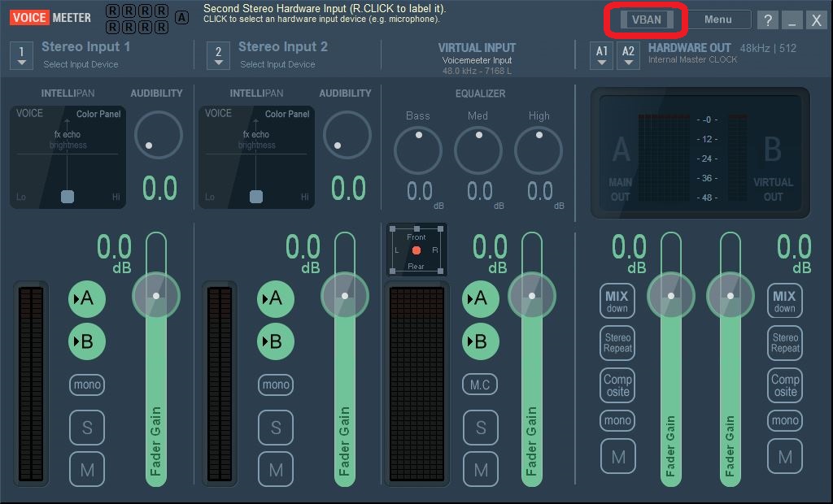Click Stereo Input 1 label
833x504 pixels.
click(85, 46)
